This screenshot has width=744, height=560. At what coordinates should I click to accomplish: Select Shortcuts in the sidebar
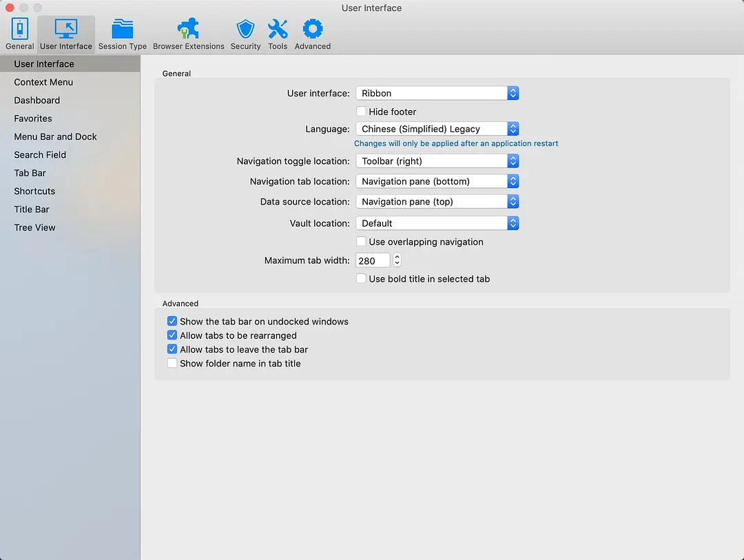tap(70, 191)
